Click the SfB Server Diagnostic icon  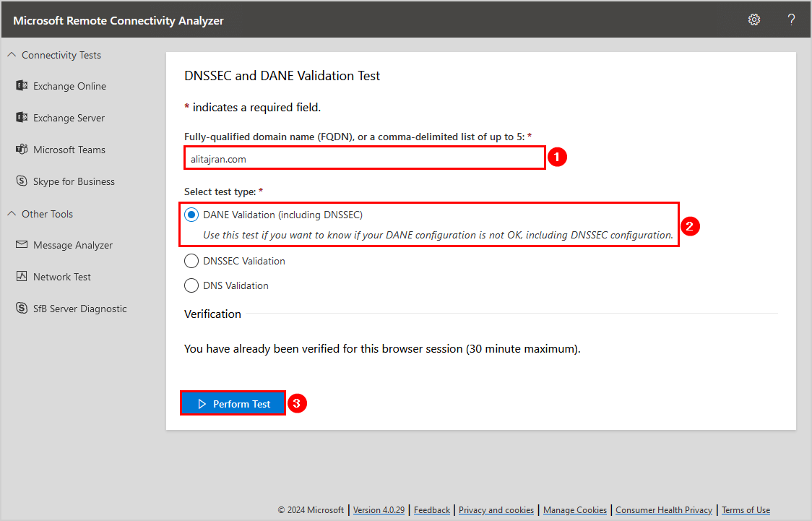22,309
